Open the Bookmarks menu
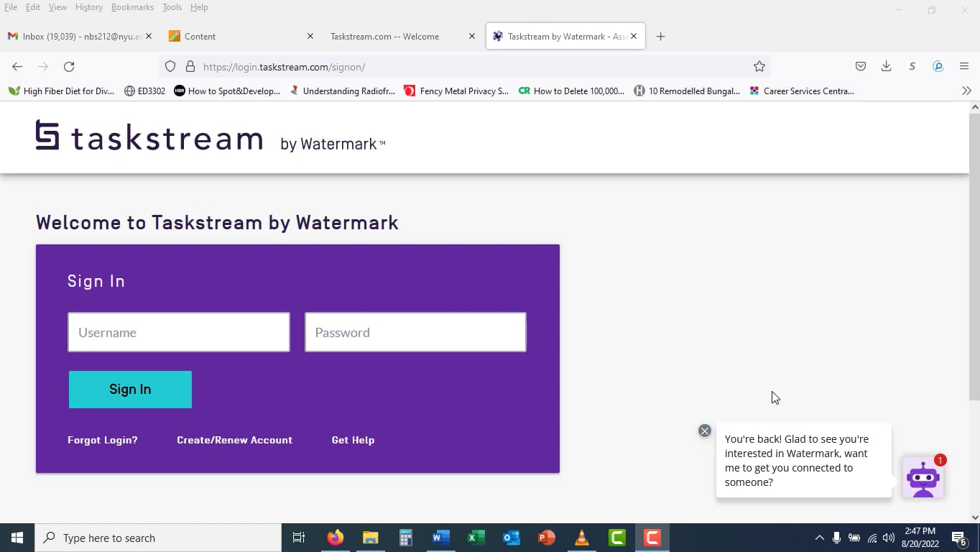Image resolution: width=980 pixels, height=552 pixels. (x=132, y=7)
